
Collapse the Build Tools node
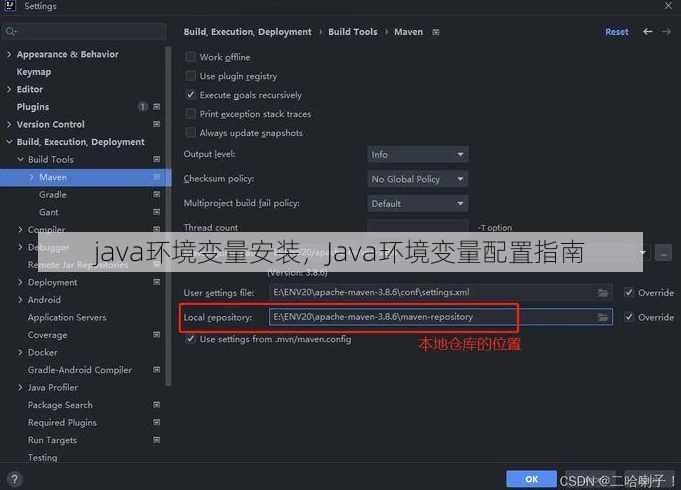pyautogui.click(x=20, y=159)
